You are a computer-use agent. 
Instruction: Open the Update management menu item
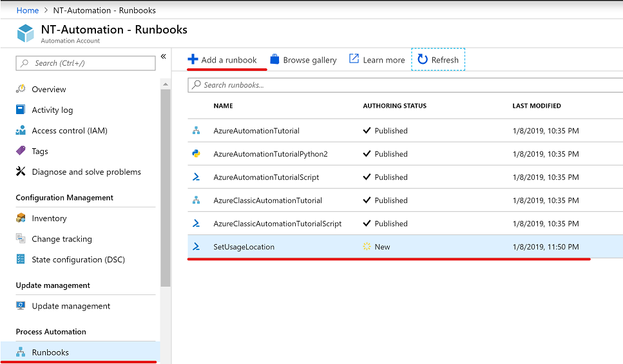(71, 306)
